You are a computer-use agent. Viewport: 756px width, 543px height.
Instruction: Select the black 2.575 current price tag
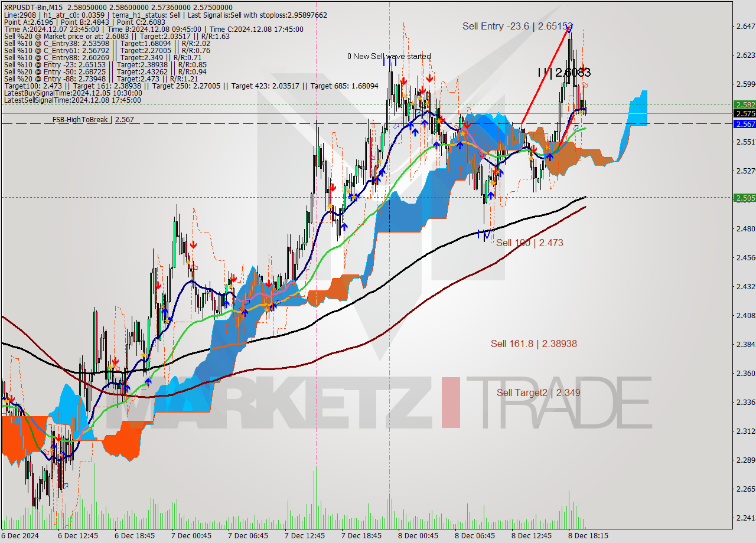point(745,113)
